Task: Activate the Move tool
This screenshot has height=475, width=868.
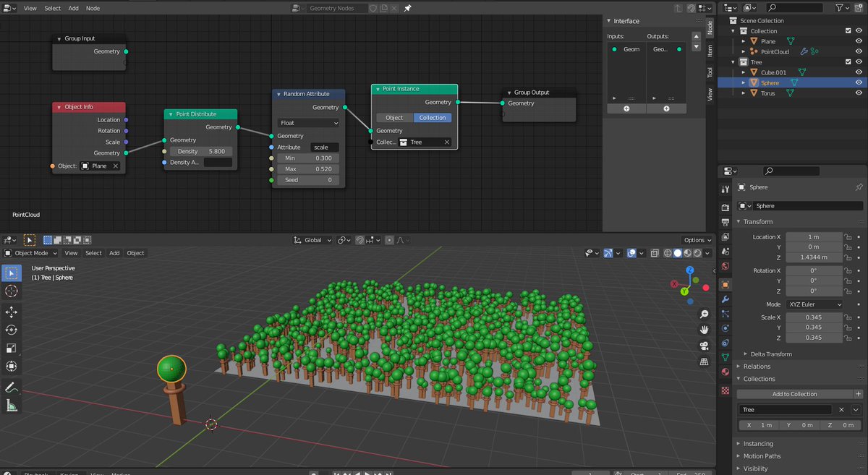Action: [12, 312]
